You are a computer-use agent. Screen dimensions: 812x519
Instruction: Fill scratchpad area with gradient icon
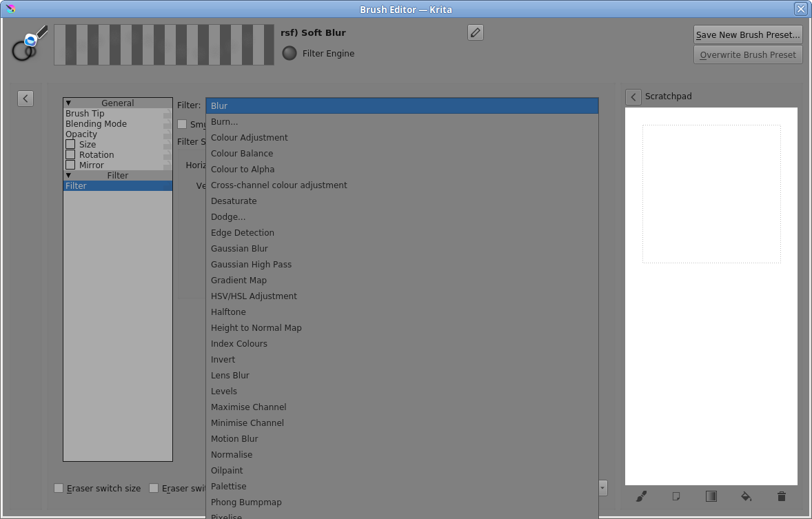[711, 496]
